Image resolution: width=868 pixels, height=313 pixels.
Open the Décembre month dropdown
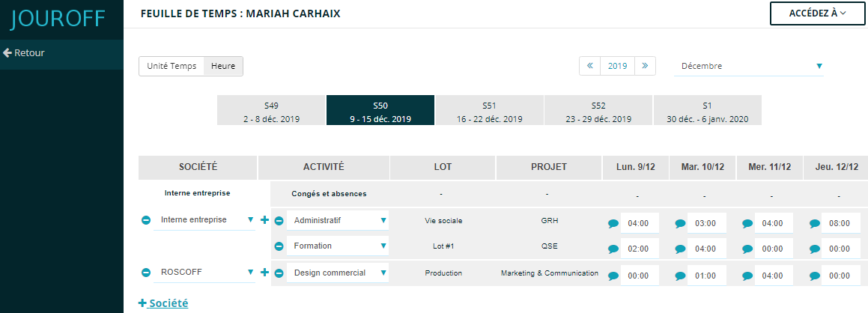tap(749, 66)
